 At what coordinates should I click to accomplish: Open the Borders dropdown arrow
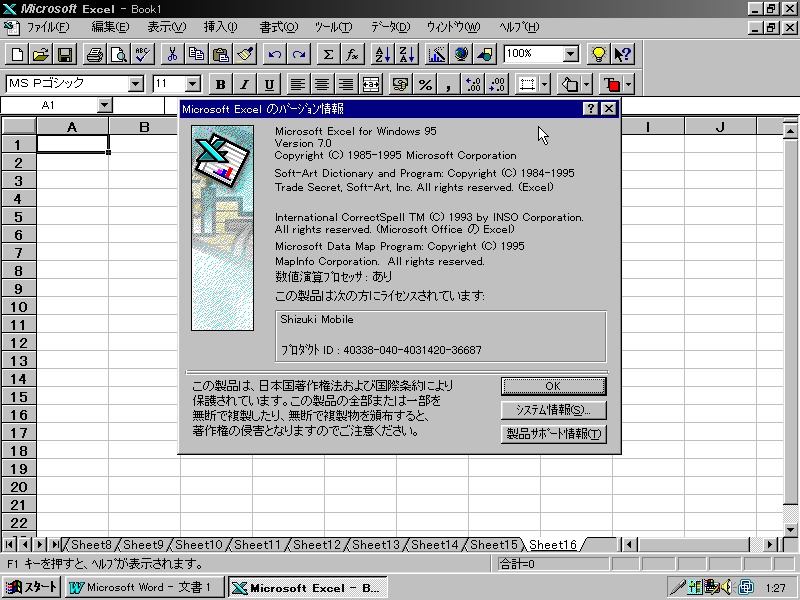pos(545,84)
